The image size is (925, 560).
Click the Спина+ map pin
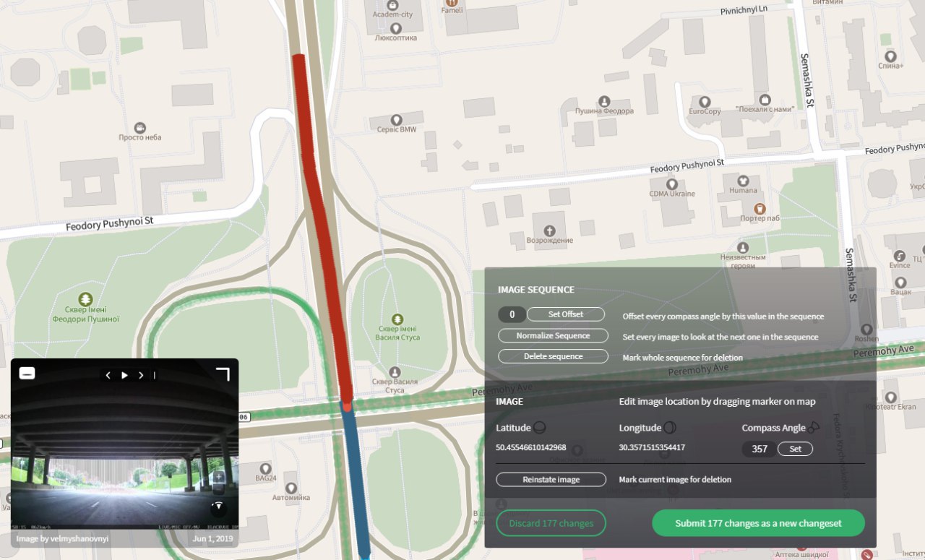(x=890, y=56)
